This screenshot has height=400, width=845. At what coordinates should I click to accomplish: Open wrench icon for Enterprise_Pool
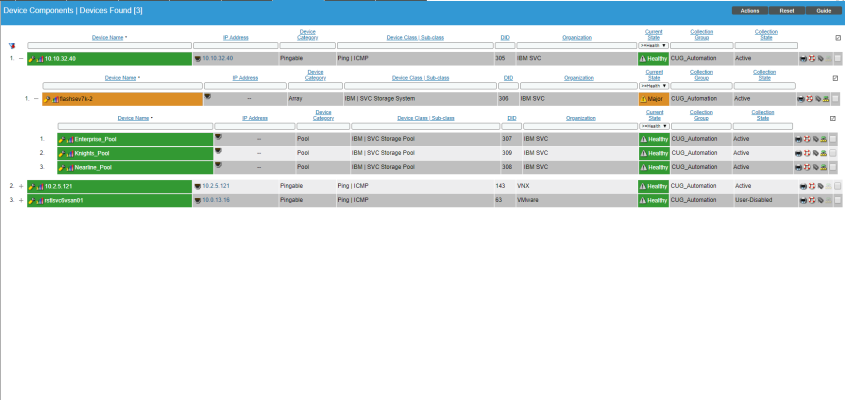63,140
